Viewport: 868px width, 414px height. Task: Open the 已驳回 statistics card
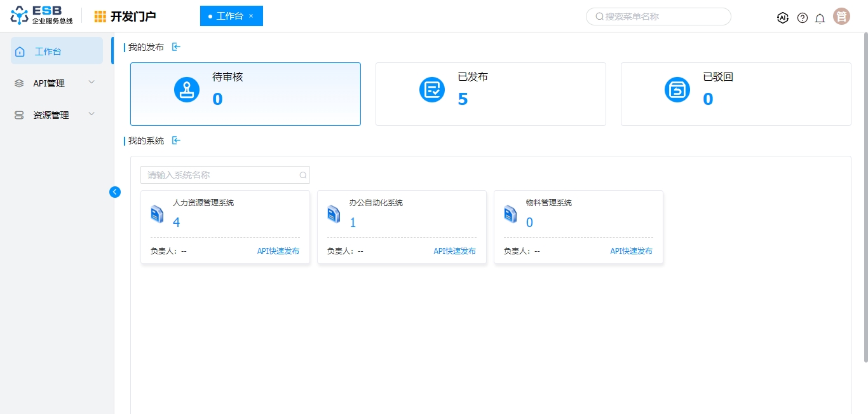tap(736, 94)
